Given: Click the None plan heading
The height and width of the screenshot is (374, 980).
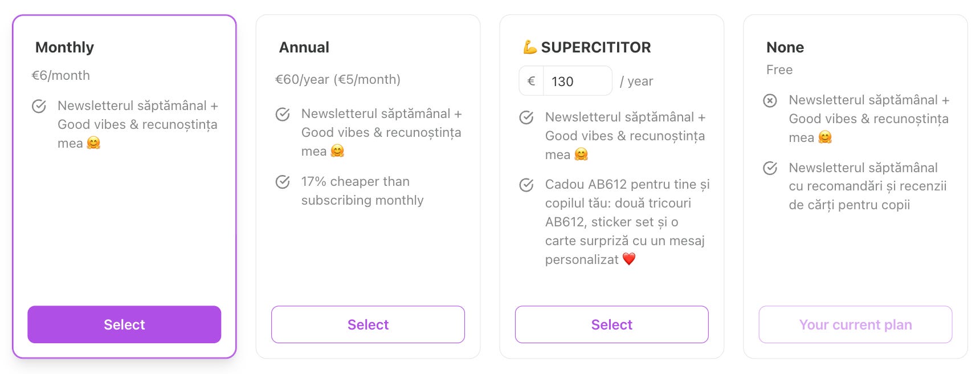Looking at the screenshot, I should (x=785, y=47).
